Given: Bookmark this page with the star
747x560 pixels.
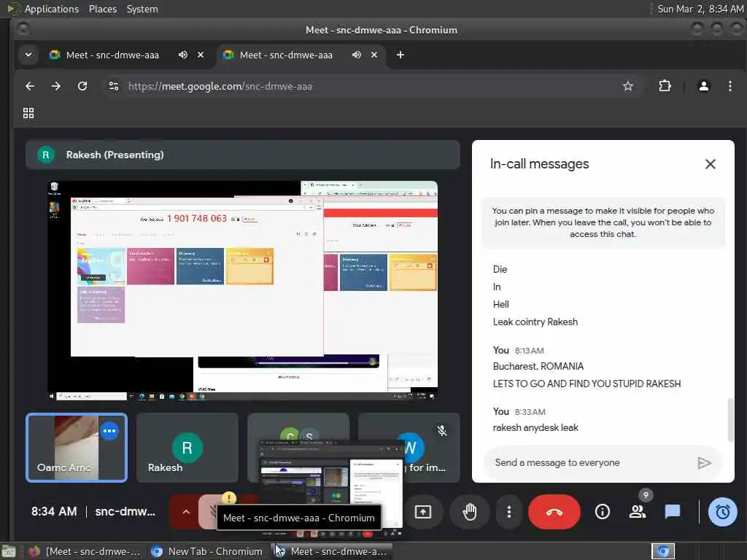Looking at the screenshot, I should (628, 86).
